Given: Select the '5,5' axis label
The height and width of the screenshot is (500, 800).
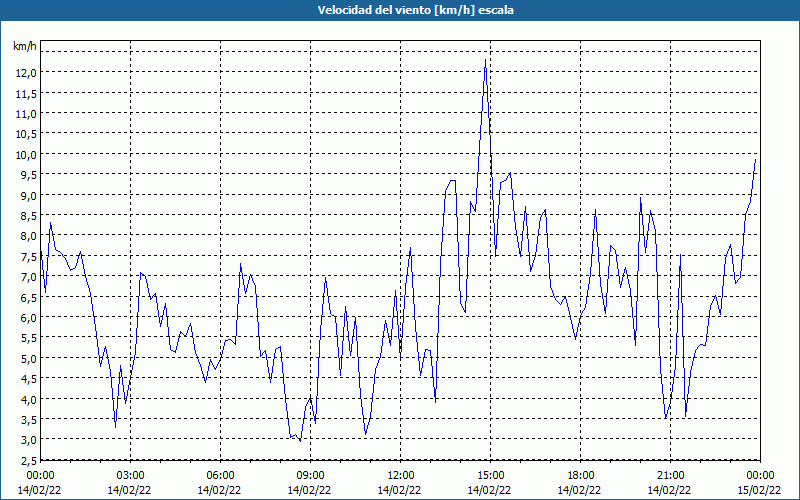Looking at the screenshot, I should (29, 338).
